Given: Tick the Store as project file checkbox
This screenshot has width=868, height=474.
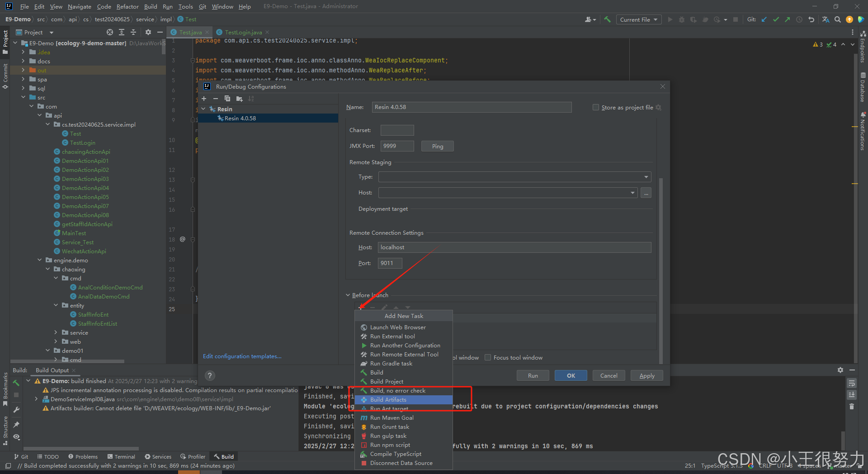Looking at the screenshot, I should 596,107.
